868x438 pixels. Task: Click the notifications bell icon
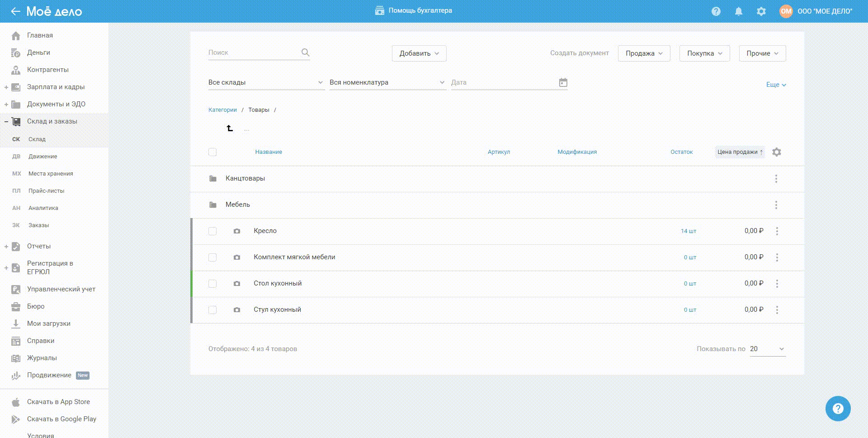738,11
